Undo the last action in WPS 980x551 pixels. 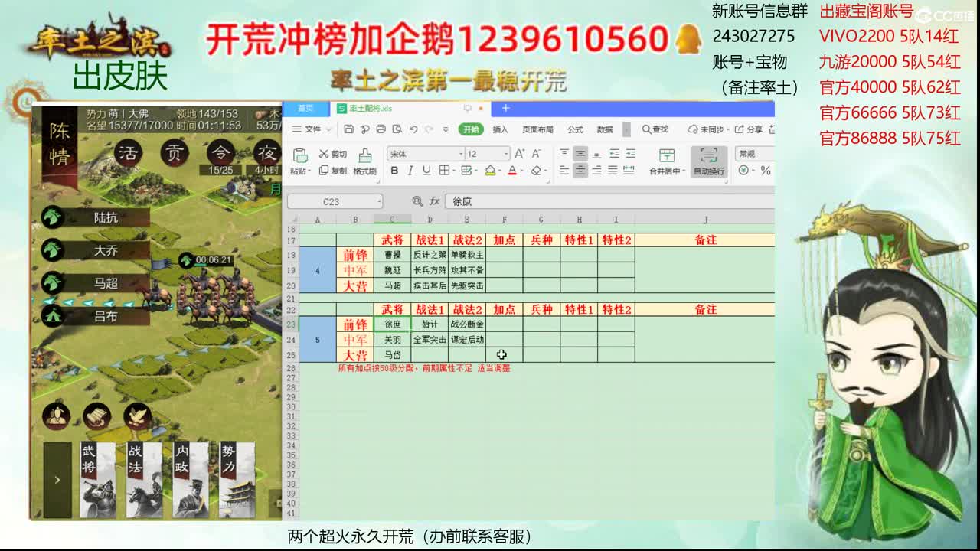pos(413,129)
